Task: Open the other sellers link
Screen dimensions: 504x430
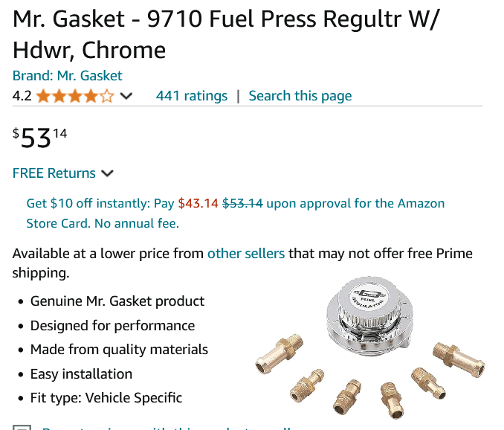Action: (x=246, y=254)
